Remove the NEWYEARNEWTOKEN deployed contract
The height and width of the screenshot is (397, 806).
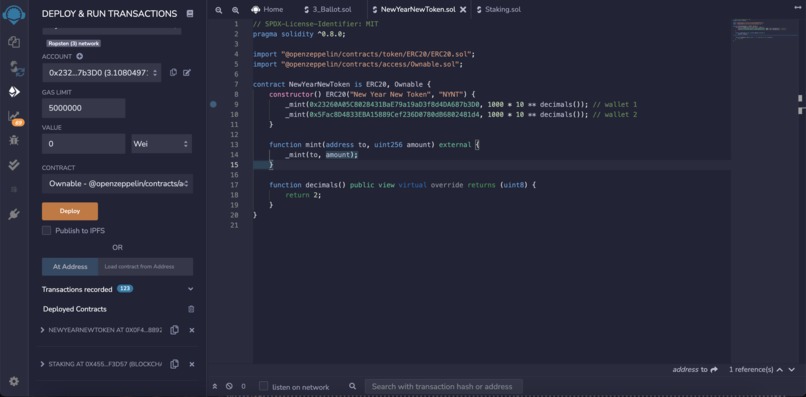[192, 330]
